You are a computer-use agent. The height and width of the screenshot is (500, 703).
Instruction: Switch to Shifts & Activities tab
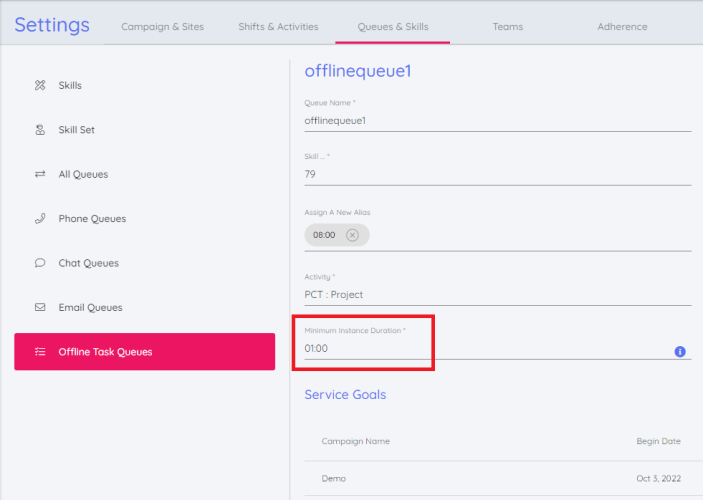click(278, 27)
